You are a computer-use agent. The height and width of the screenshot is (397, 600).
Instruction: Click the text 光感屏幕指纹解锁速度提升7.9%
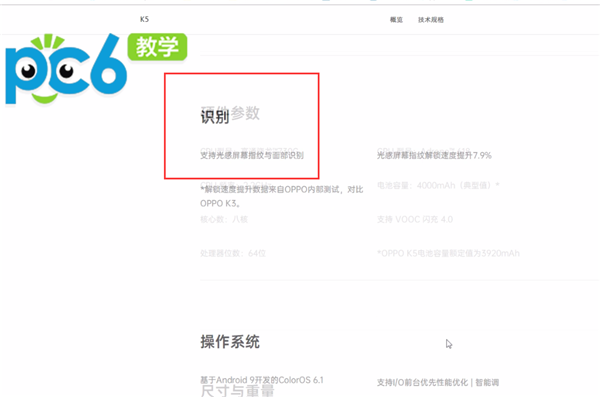tap(434, 155)
